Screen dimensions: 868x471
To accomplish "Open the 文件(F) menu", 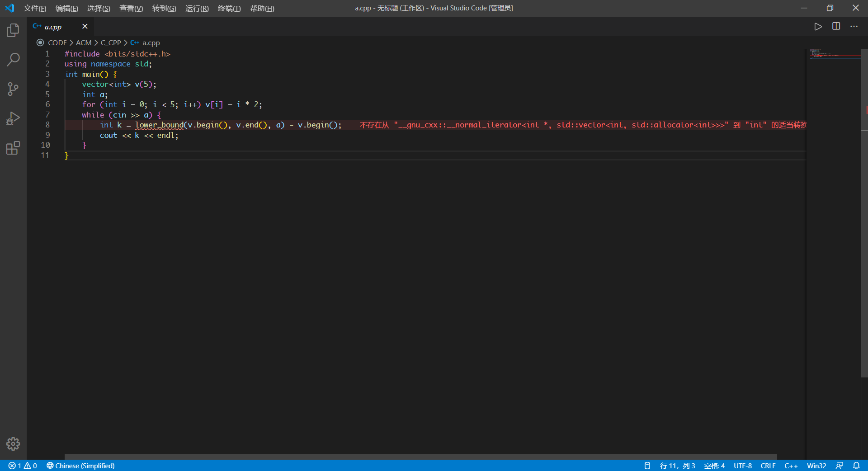I will coord(35,8).
